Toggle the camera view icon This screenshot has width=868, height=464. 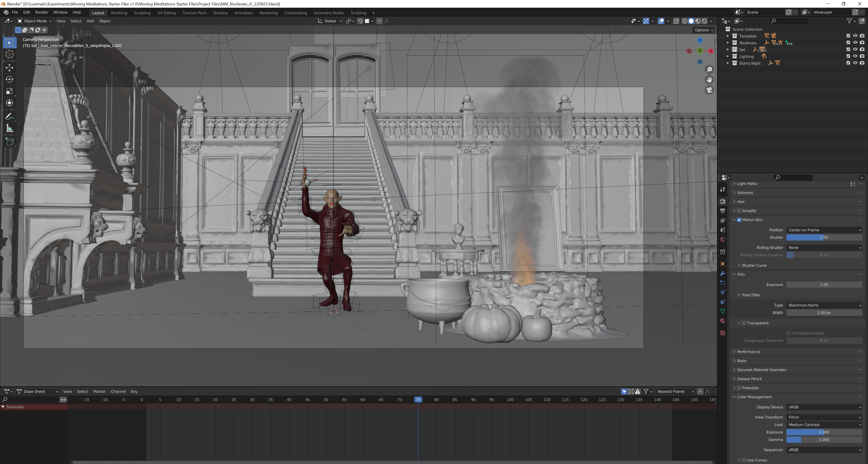[709, 90]
